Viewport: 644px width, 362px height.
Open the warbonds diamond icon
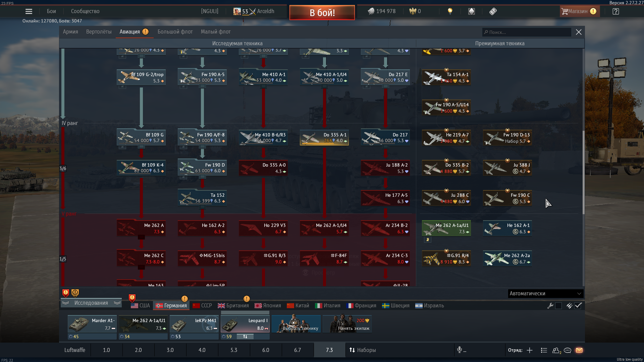472,11
